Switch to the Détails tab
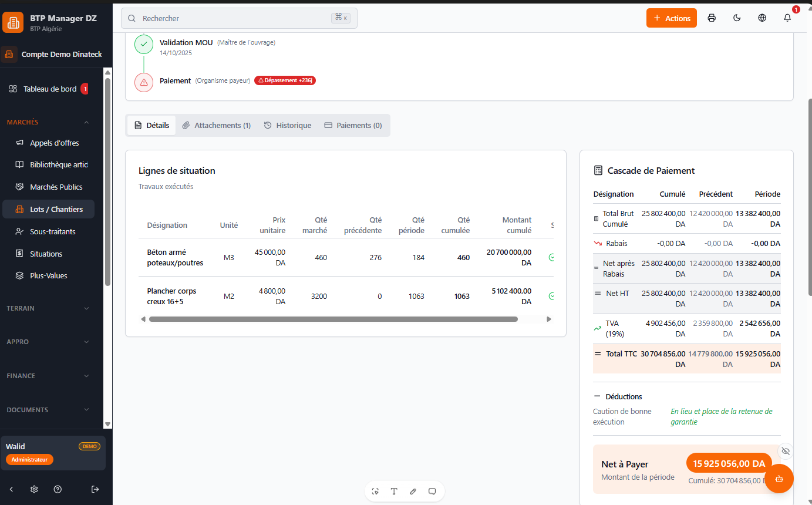 (x=151, y=125)
